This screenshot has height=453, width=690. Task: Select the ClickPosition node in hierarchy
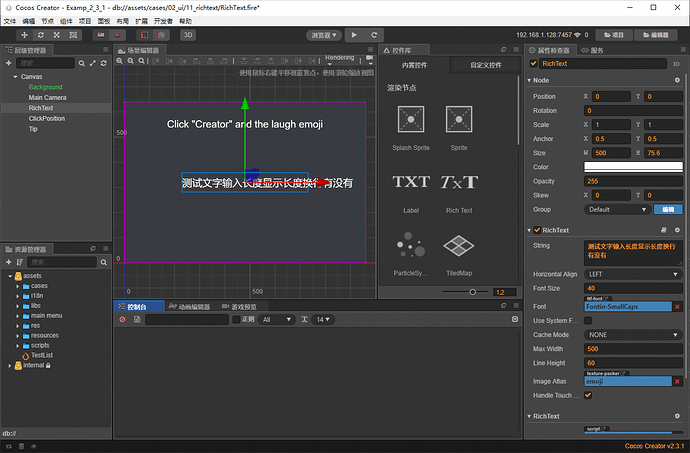[x=47, y=118]
